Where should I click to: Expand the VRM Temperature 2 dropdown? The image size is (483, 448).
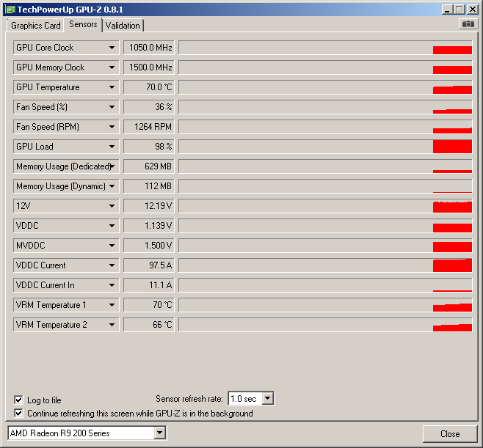(112, 325)
